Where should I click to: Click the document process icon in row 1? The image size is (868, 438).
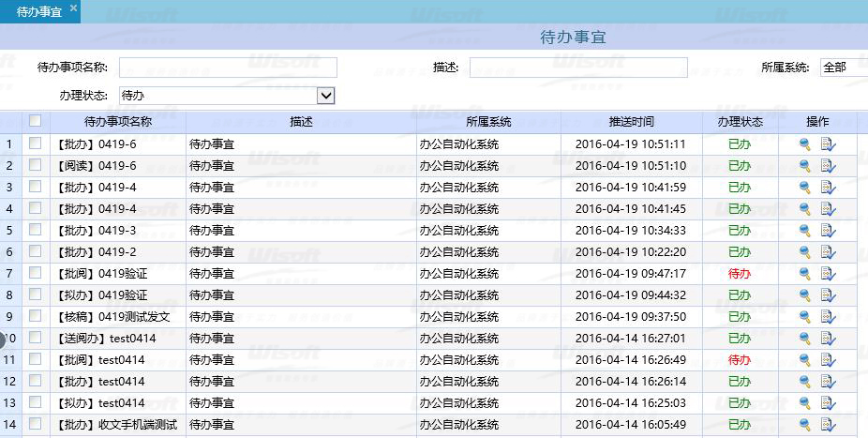[828, 144]
